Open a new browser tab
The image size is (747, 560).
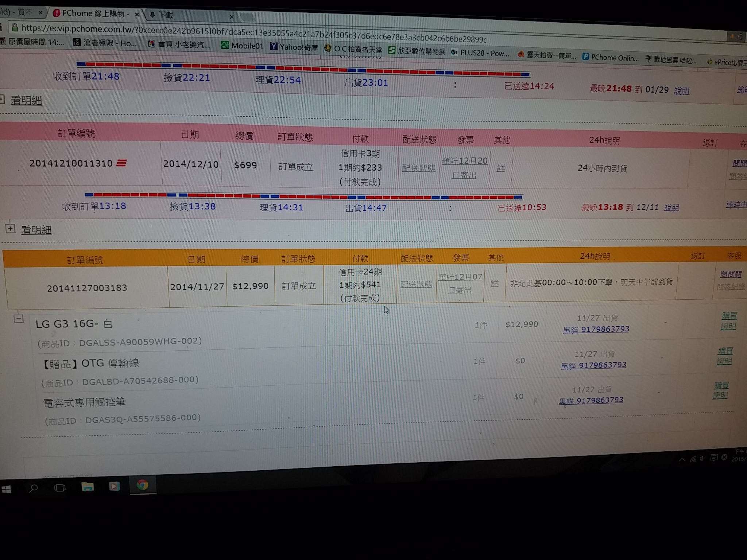(x=247, y=17)
